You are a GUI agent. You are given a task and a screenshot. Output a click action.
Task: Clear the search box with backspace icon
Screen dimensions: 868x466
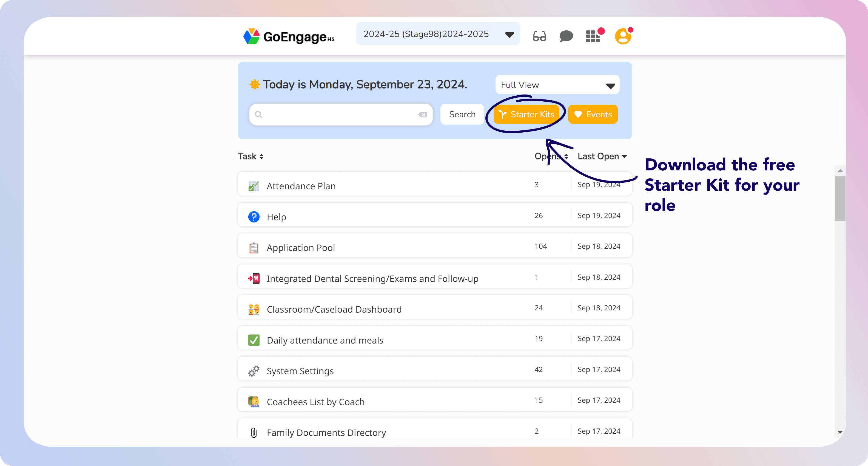pyautogui.click(x=423, y=115)
